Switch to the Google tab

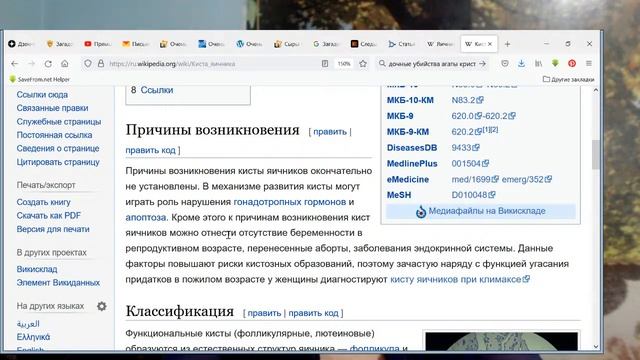coord(326,44)
